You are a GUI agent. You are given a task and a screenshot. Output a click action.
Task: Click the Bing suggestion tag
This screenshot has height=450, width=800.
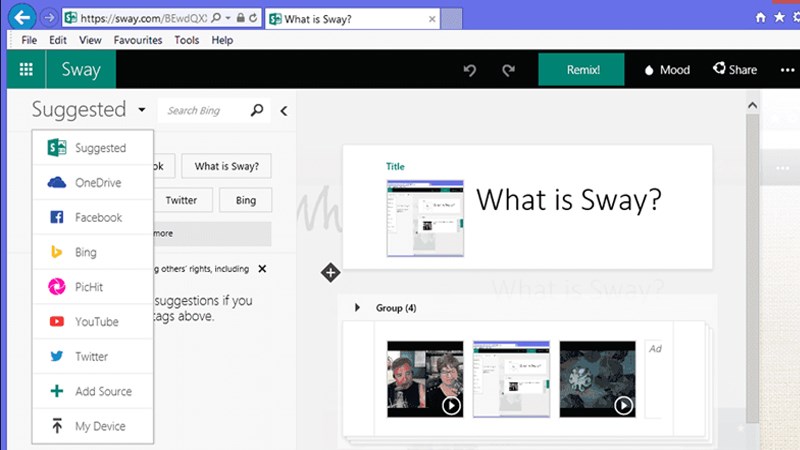coord(245,200)
